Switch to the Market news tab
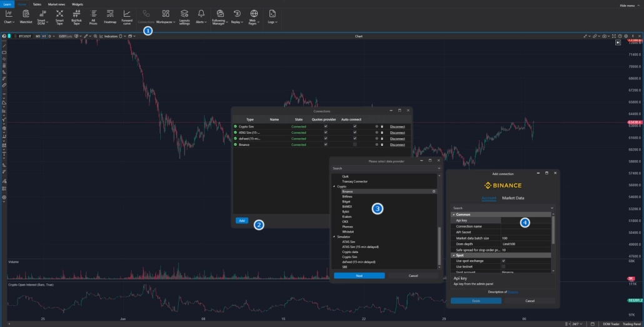The width and height of the screenshot is (644, 327). [x=57, y=4]
